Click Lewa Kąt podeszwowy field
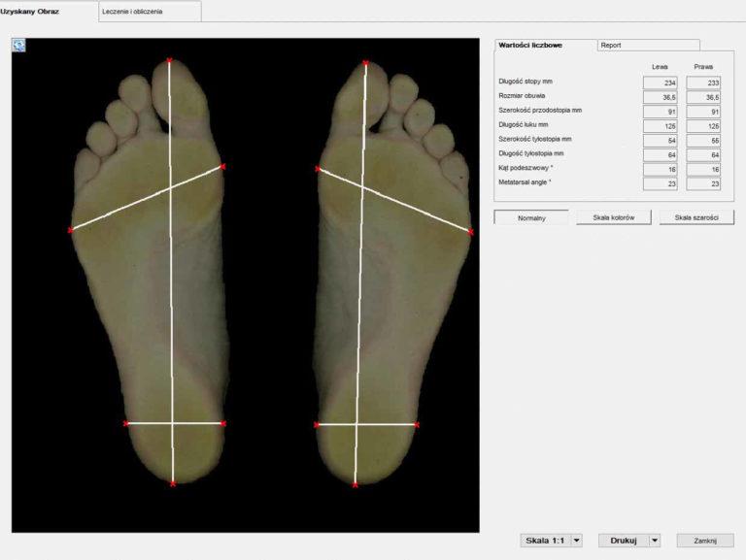Image resolution: width=746 pixels, height=560 pixels. pos(660,169)
